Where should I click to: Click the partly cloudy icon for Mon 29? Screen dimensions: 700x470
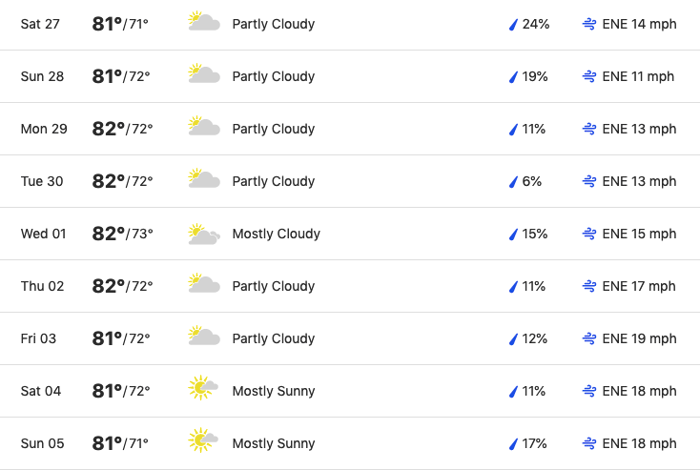[x=204, y=128]
